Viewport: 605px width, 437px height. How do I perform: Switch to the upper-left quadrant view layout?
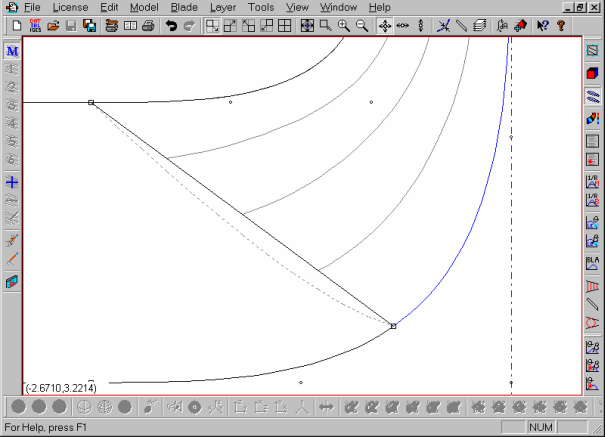click(248, 26)
